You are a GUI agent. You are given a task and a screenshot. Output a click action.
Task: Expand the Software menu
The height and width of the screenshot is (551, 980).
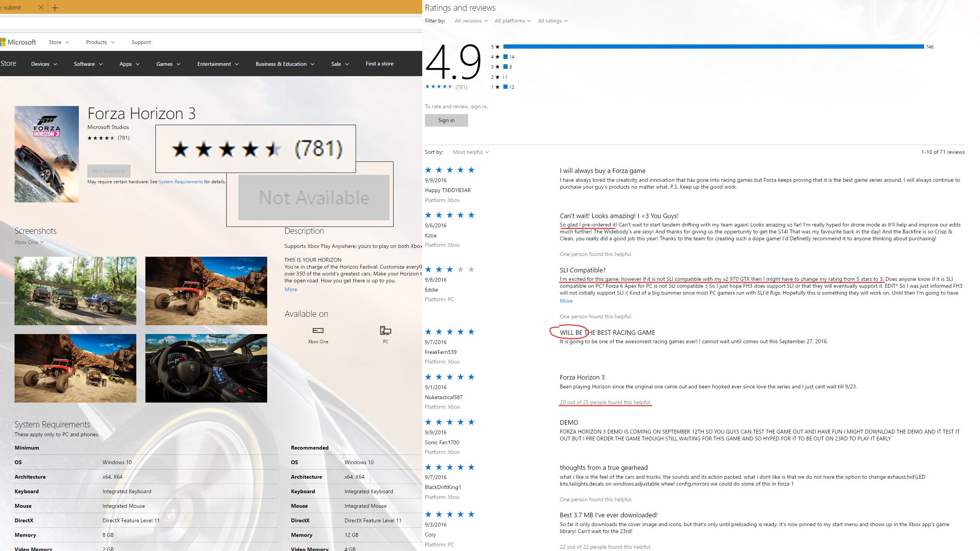click(x=88, y=64)
